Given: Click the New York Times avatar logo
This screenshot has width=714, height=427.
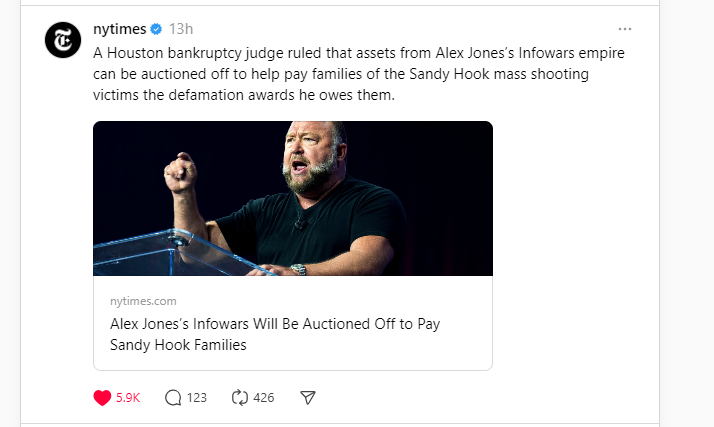Looking at the screenshot, I should [x=62, y=40].
